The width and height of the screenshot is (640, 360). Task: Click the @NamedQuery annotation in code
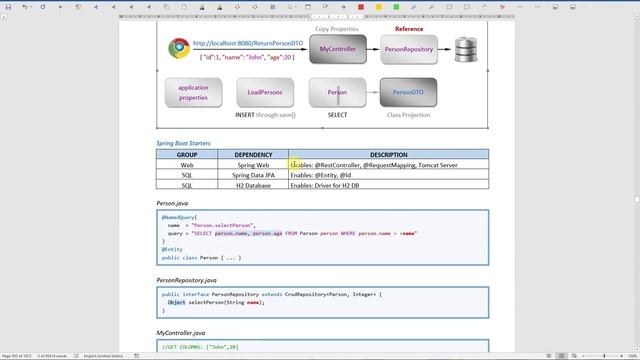click(x=179, y=218)
